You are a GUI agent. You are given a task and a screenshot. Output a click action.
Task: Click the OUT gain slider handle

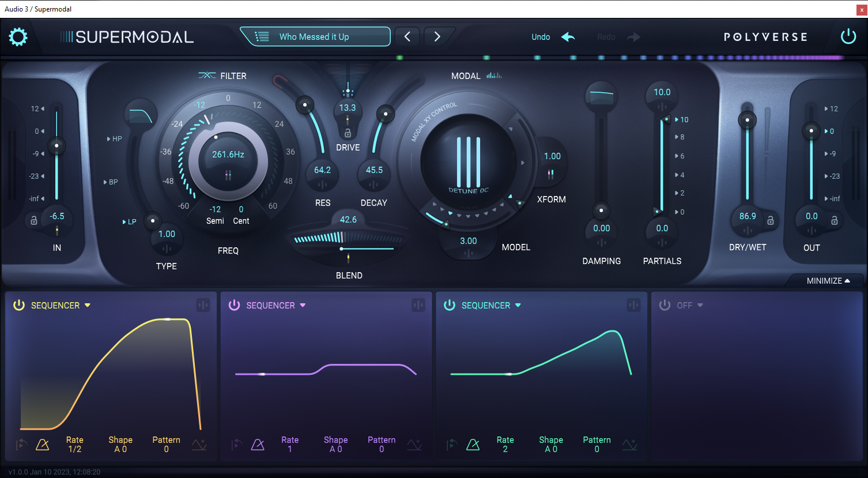(811, 131)
